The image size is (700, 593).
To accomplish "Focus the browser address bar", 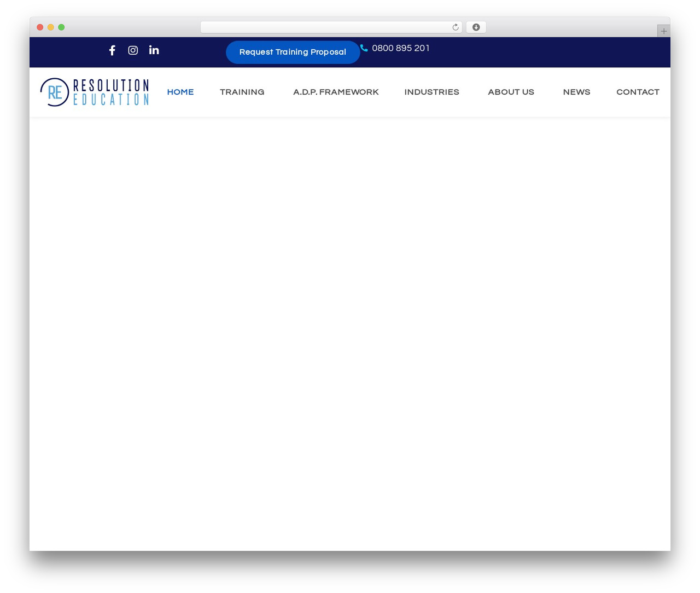I will [x=331, y=27].
